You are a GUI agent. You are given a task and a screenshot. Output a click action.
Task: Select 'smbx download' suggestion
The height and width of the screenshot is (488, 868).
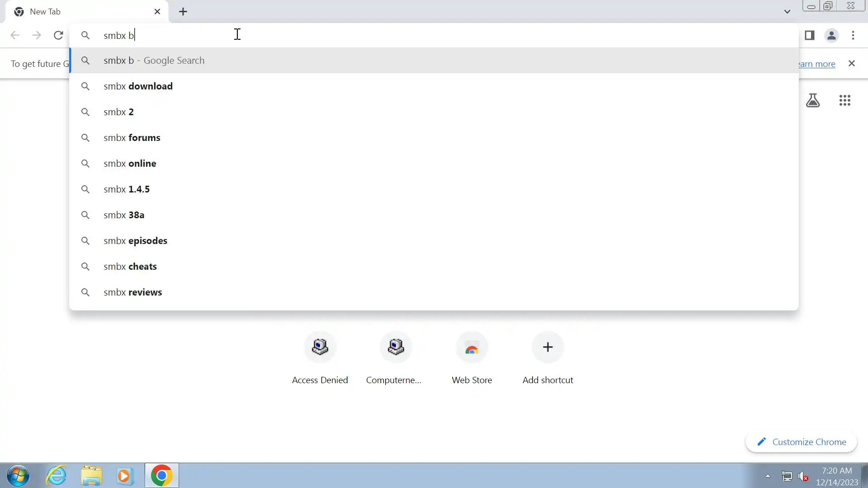(x=138, y=86)
